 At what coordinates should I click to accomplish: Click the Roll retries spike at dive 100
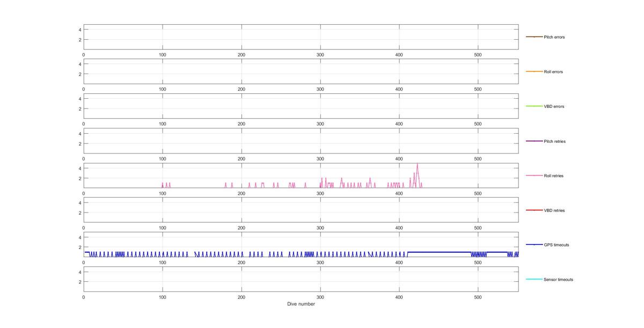163,185
